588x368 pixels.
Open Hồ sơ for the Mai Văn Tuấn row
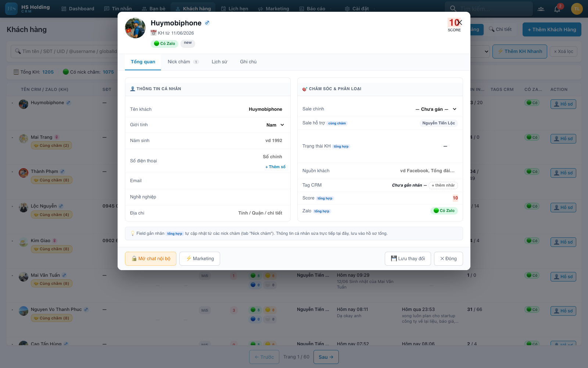point(563,277)
